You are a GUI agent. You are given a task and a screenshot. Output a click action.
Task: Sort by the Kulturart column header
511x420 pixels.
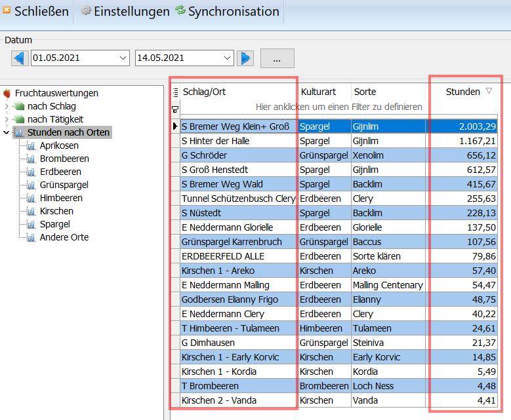pos(325,92)
